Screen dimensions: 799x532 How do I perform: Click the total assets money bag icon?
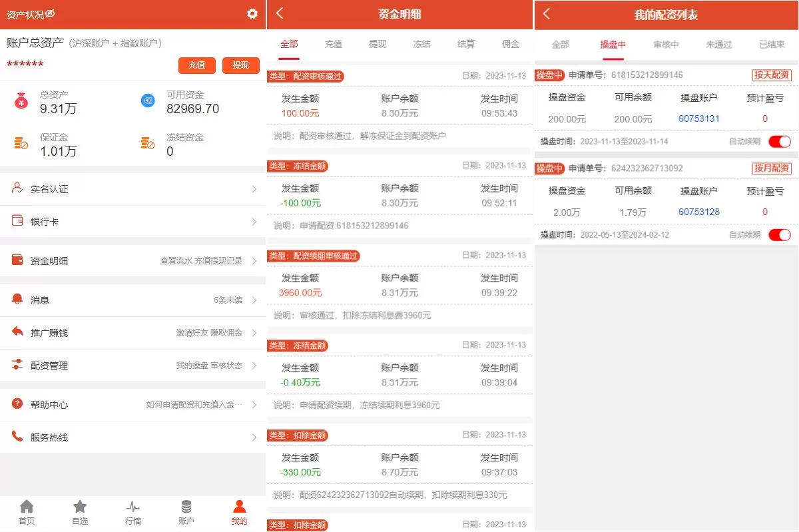[21, 101]
